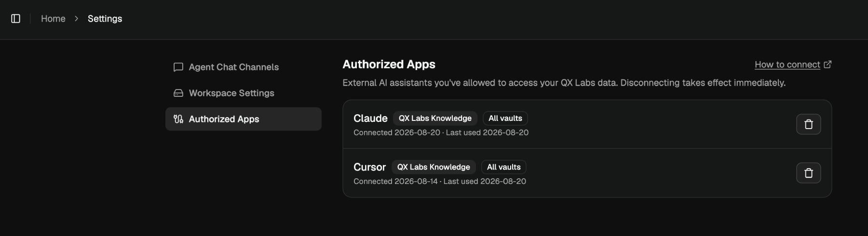868x236 pixels.
Task: Click the breadcrumb chevron separator
Action: click(x=76, y=19)
